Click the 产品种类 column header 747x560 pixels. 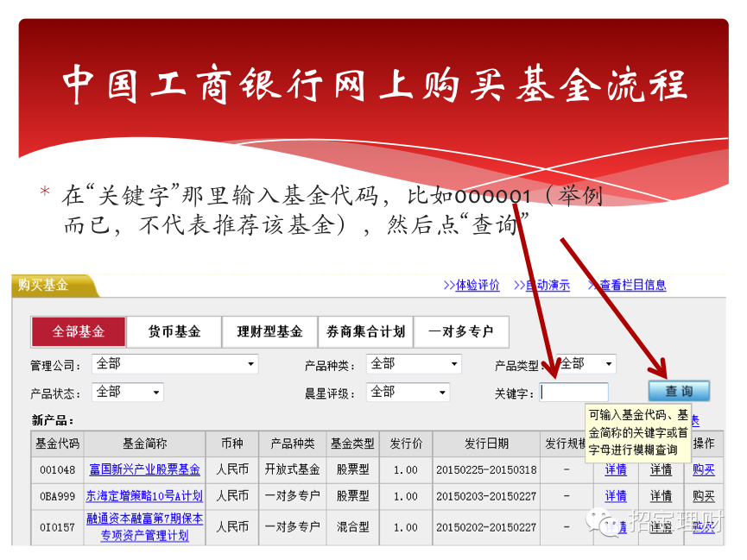pyautogui.click(x=293, y=444)
